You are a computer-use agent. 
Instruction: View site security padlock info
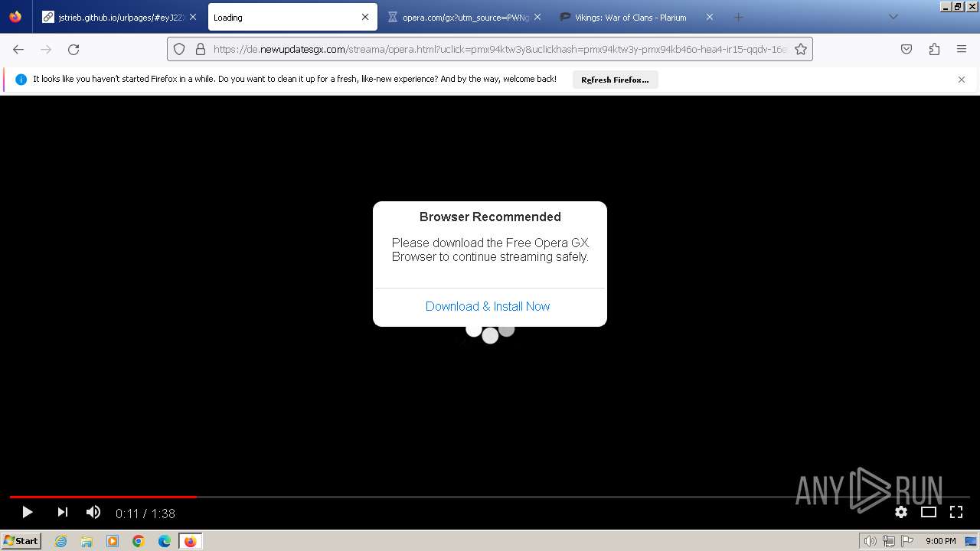tap(201, 49)
